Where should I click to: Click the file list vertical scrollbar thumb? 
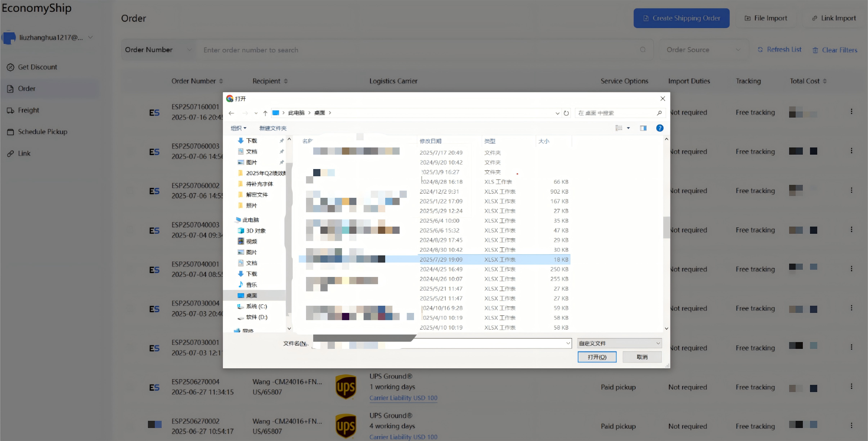(x=666, y=227)
